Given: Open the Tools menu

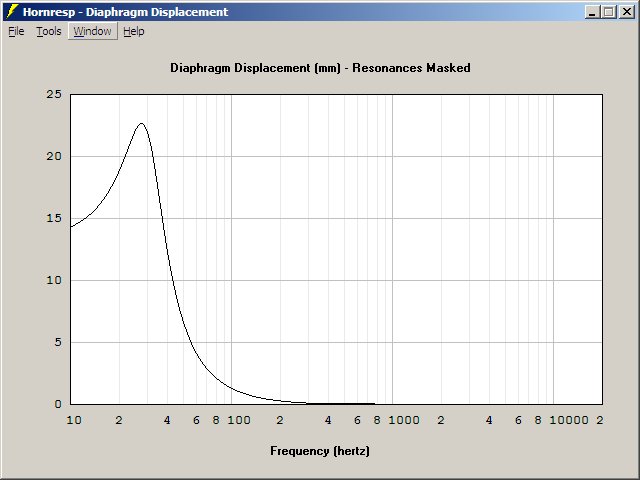Looking at the screenshot, I should [49, 31].
